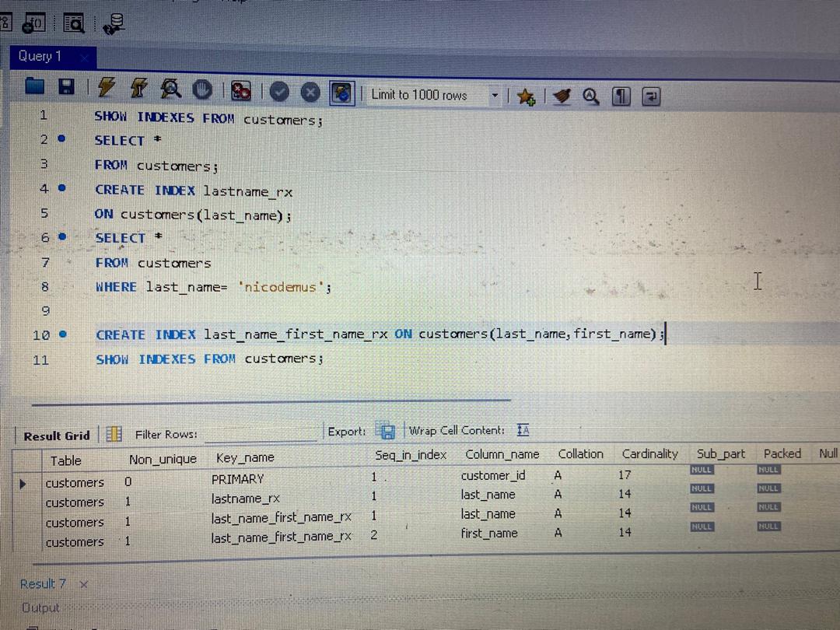
Task: Click statement marker dot on line 6
Action: click(63, 236)
